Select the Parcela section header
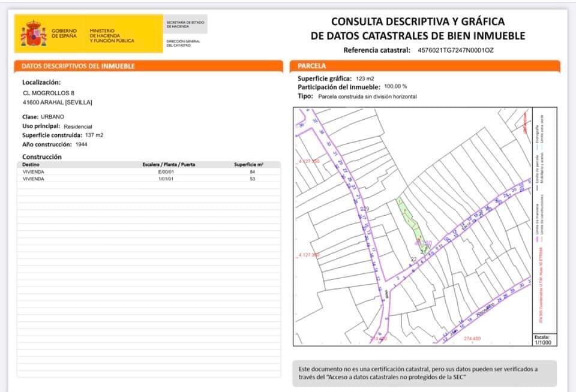 (312, 66)
